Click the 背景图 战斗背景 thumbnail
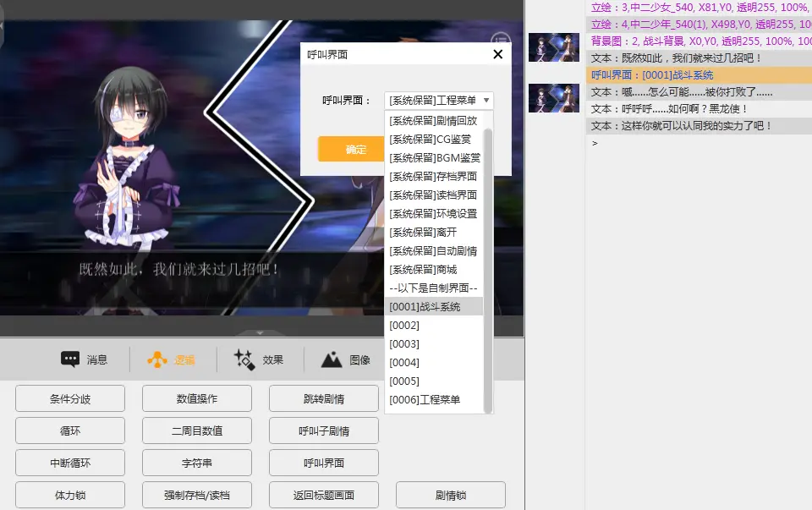 [553, 47]
